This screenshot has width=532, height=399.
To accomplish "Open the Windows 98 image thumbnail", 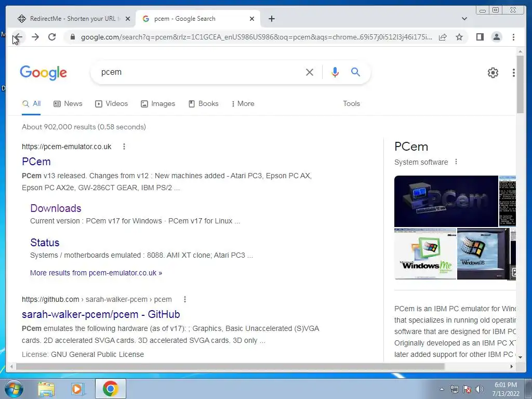I will pos(483,254).
